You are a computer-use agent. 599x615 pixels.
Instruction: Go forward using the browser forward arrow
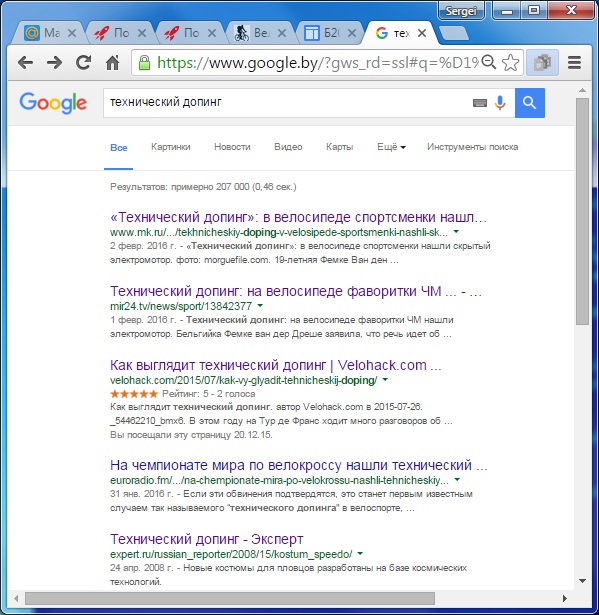tap(54, 62)
